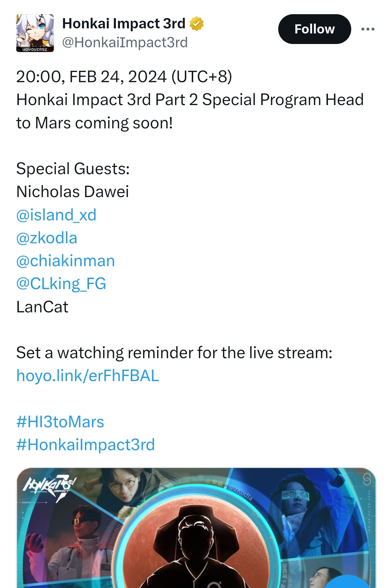Open the @zkodla profile mention

click(x=47, y=238)
